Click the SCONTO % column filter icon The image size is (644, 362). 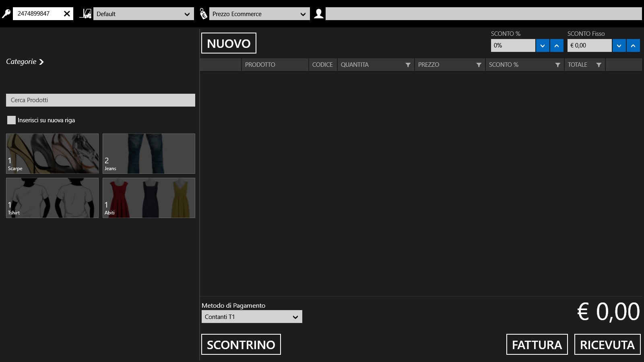(557, 65)
